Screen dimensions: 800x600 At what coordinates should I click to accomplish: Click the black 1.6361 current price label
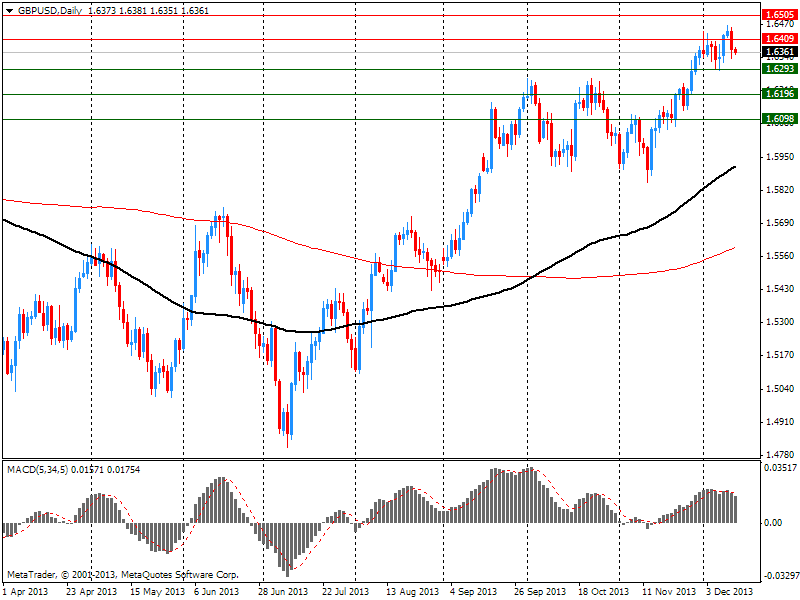(779, 52)
